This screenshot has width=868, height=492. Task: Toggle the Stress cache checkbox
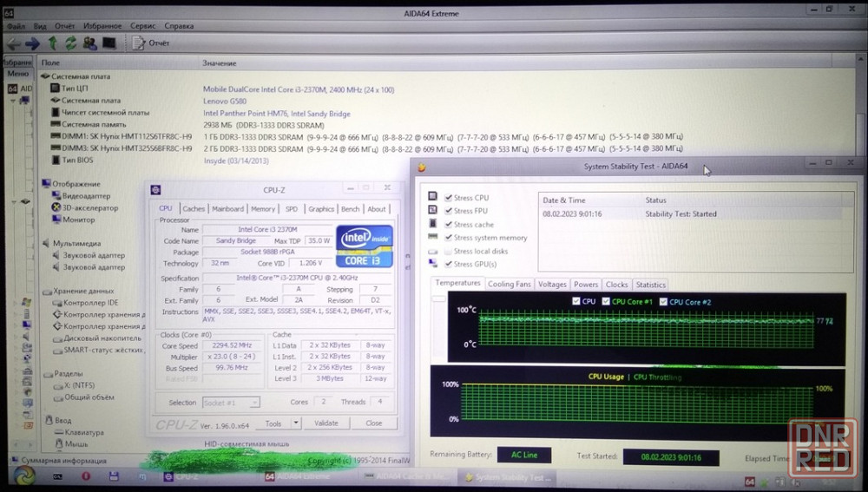click(449, 224)
